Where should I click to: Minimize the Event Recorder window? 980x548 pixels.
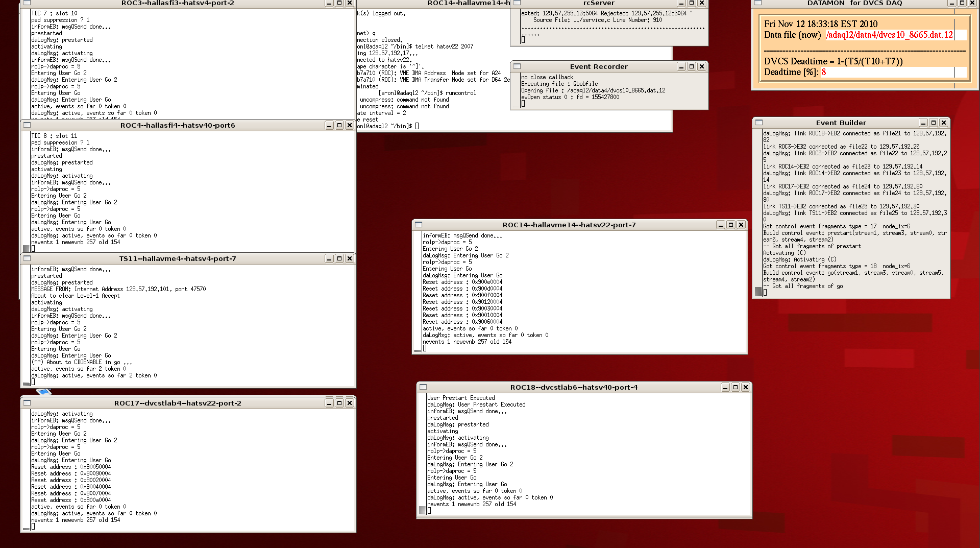(681, 66)
